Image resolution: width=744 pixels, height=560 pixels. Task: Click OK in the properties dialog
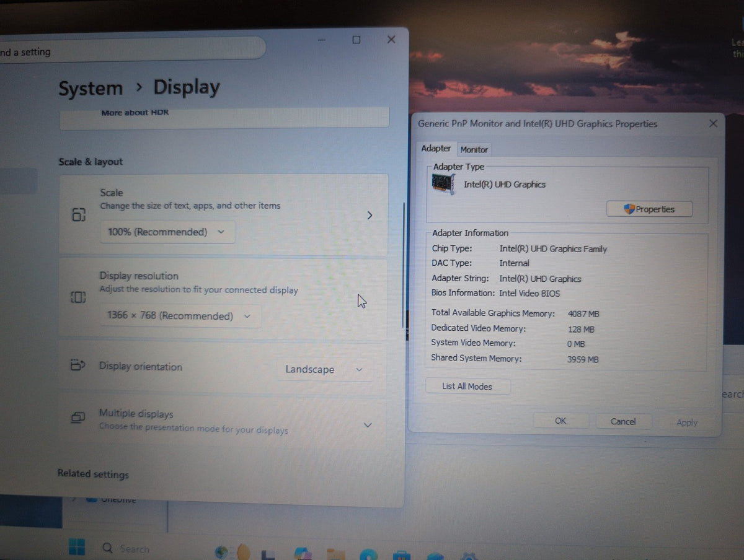pos(560,421)
